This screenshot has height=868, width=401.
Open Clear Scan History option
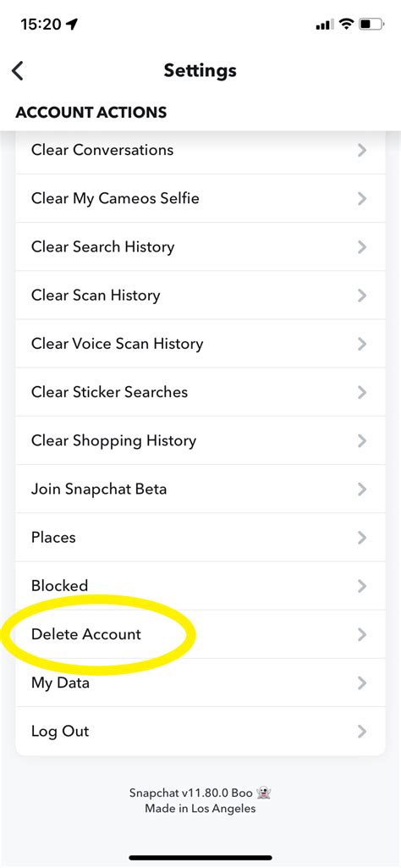(x=200, y=295)
